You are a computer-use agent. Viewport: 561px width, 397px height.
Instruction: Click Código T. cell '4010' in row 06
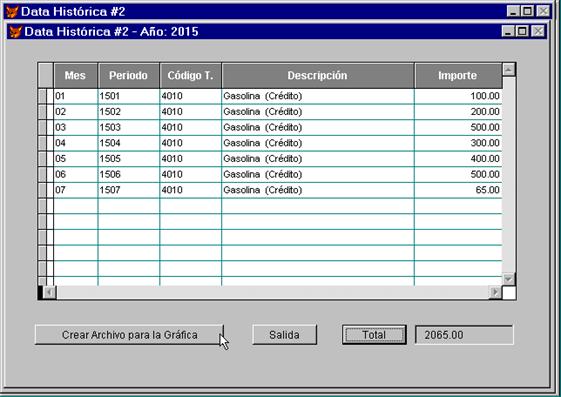pos(190,175)
